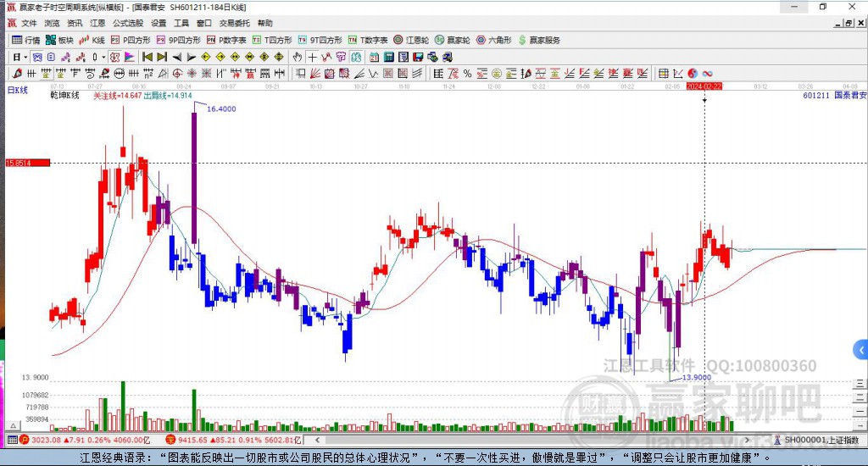
Task: Click the zigzag line drawing tool
Action: click(373, 73)
